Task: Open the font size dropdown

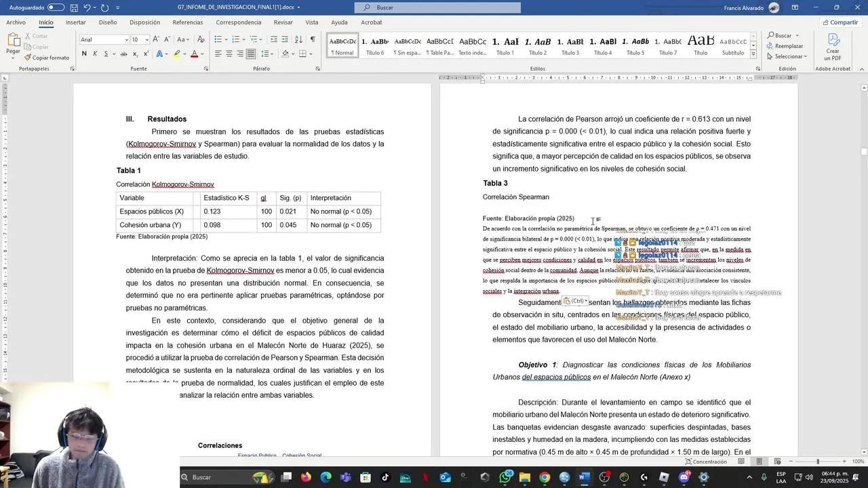Action: (x=146, y=40)
